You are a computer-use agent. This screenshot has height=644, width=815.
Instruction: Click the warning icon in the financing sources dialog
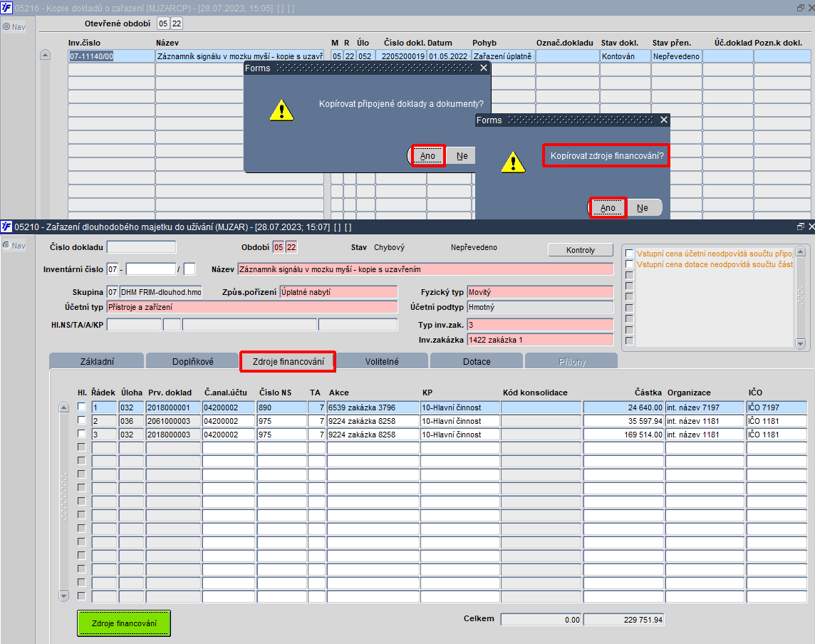coord(513,162)
